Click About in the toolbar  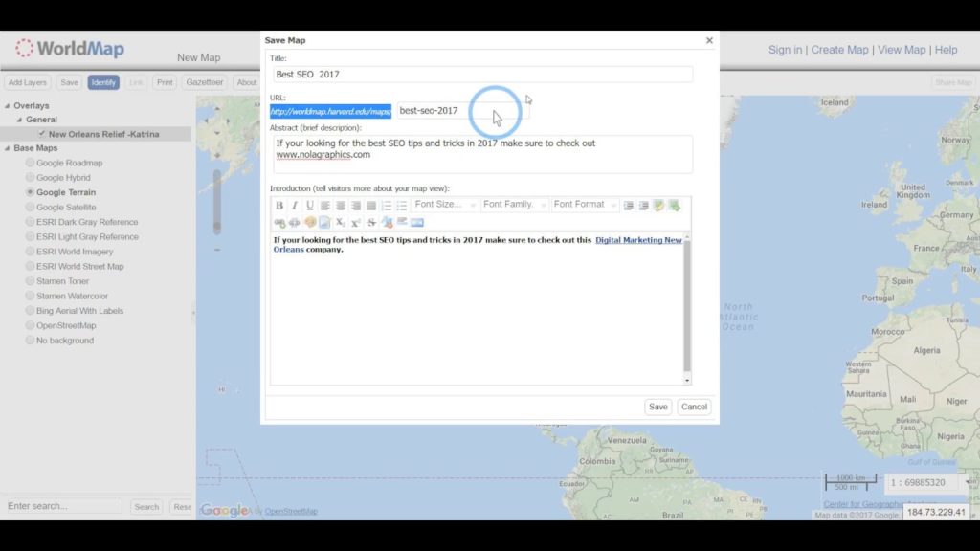pos(246,82)
